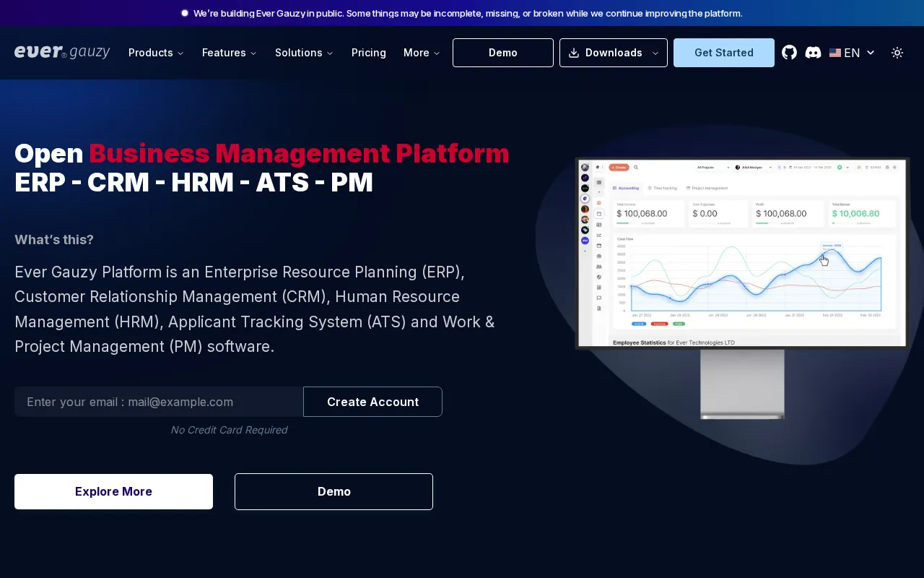The height and width of the screenshot is (578, 924).
Task: Click the Create Account button
Action: (372, 402)
